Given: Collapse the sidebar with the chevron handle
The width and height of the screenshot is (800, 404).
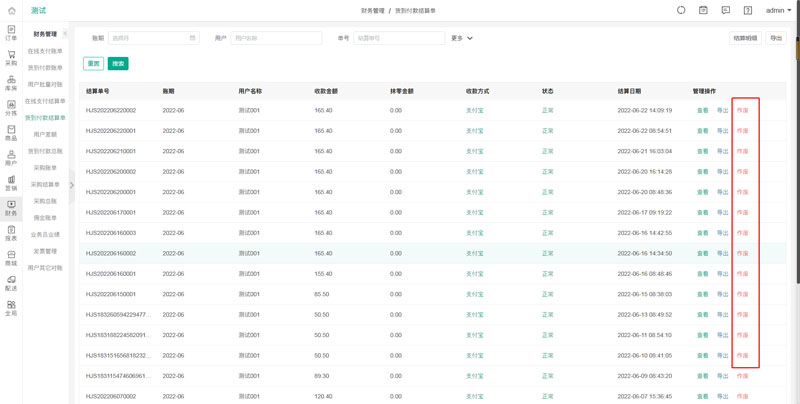Looking at the screenshot, I should click(71, 185).
